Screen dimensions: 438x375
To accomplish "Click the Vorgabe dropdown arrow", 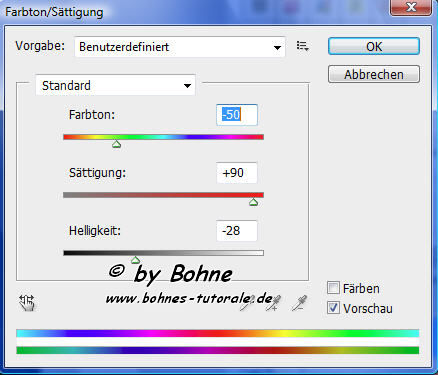I will point(277,48).
